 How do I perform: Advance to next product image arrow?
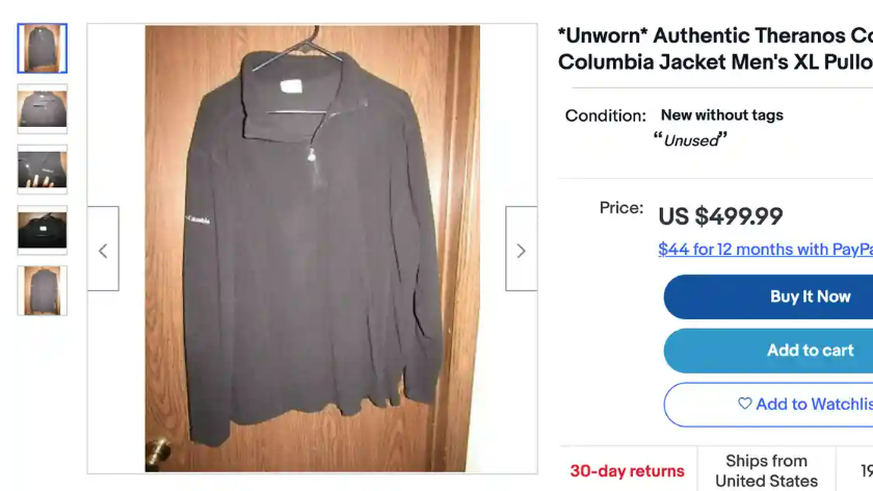tap(521, 248)
